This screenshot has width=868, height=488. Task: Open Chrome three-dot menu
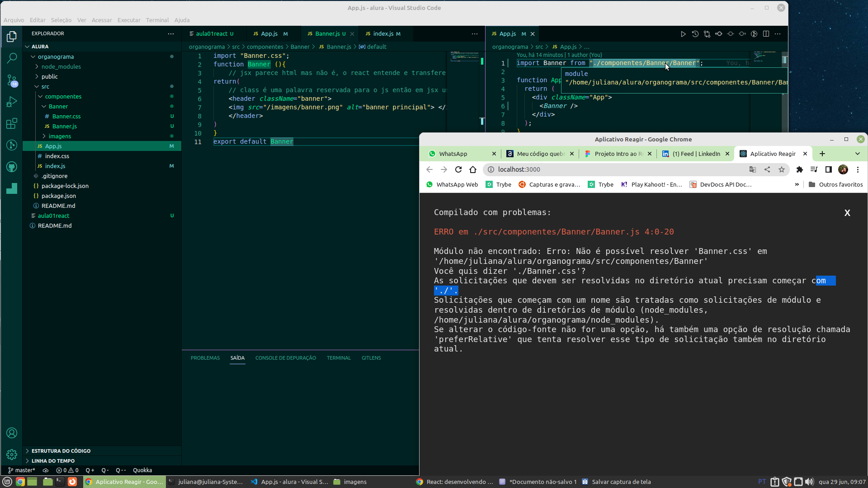pyautogui.click(x=858, y=169)
